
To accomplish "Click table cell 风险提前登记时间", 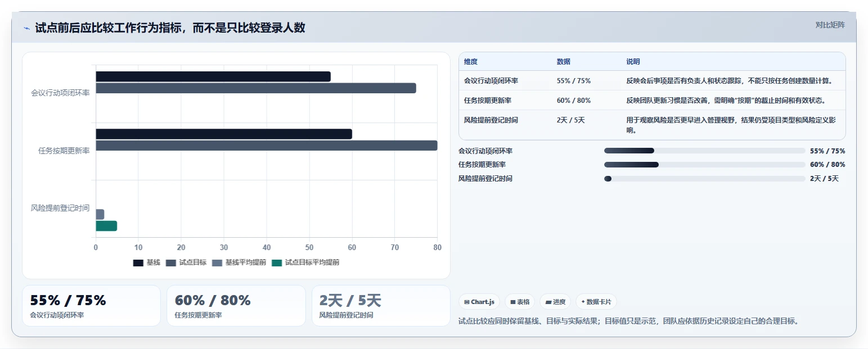I will (491, 120).
